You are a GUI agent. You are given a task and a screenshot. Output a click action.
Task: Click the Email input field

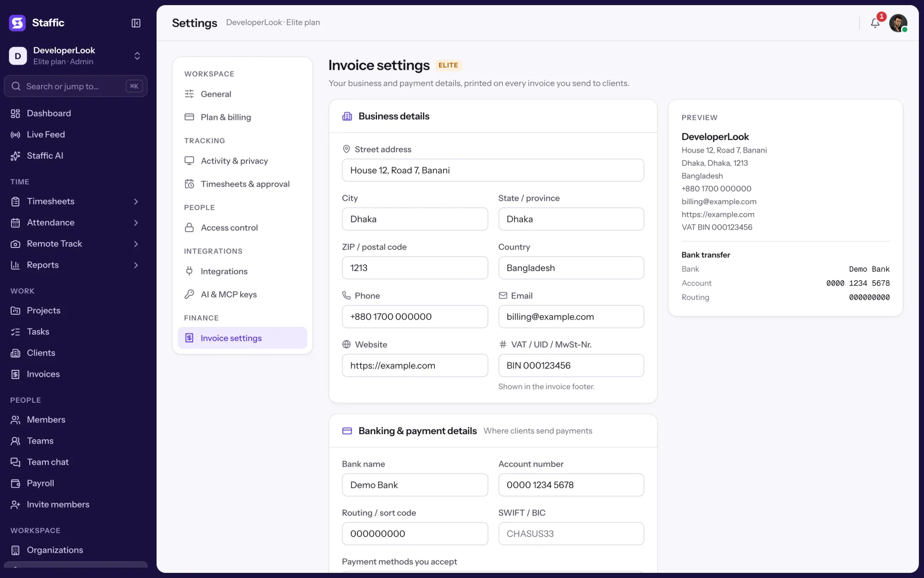(x=571, y=317)
